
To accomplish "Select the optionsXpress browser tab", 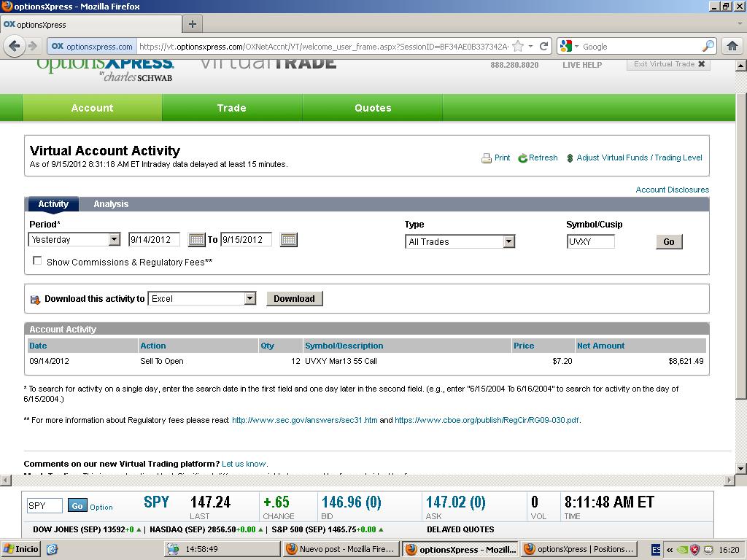I will (x=91, y=24).
